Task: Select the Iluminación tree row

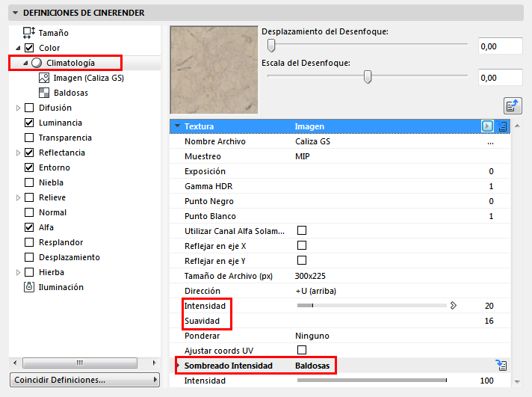Action: coord(85,287)
